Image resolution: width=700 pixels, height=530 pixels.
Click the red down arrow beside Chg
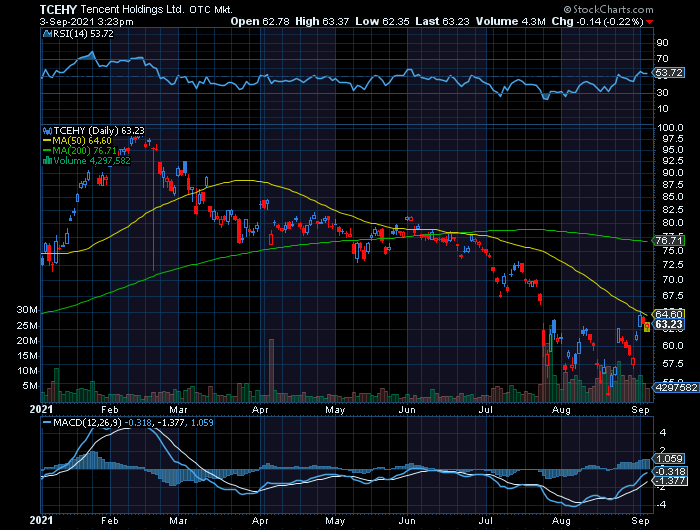coord(649,22)
